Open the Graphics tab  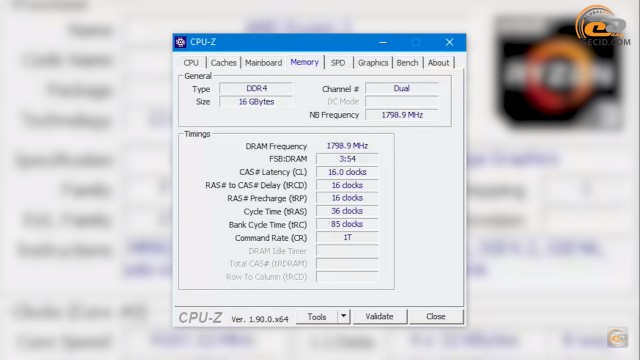click(373, 63)
